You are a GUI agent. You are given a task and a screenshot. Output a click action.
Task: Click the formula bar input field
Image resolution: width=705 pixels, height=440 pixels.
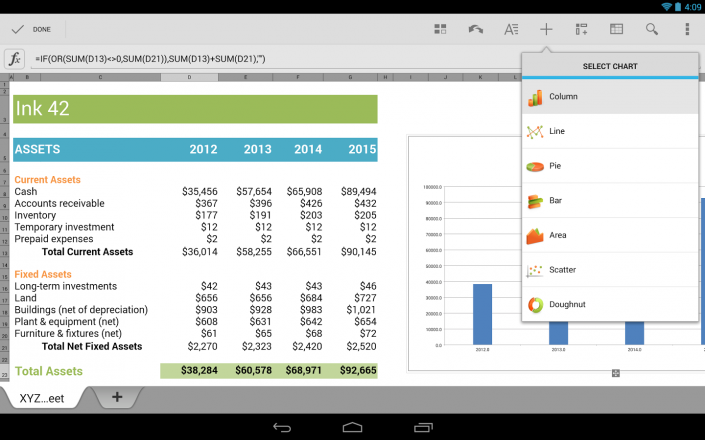tap(274, 59)
